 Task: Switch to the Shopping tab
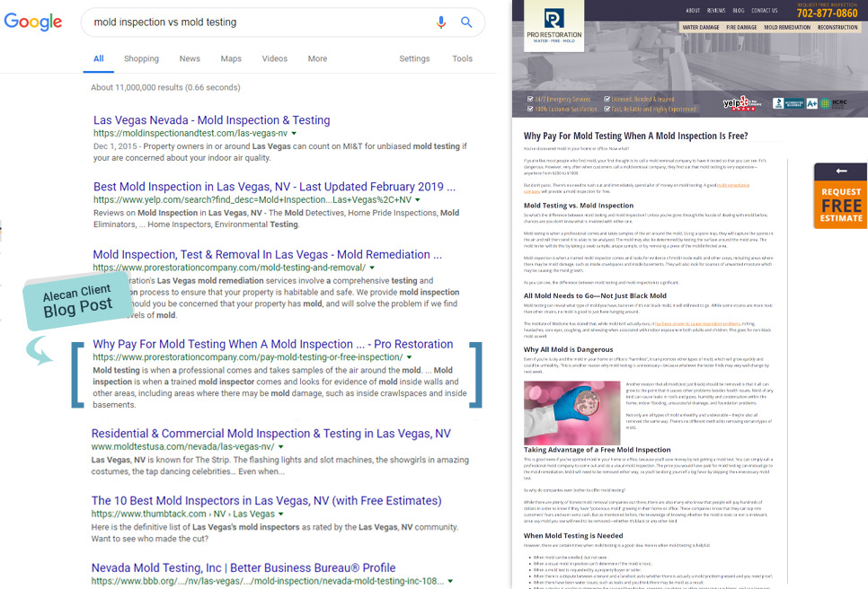point(141,57)
